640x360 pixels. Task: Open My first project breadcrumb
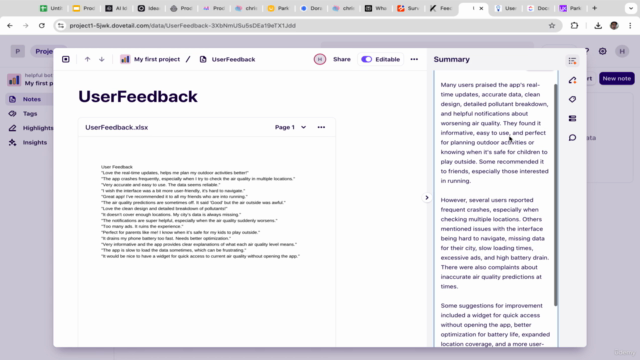tap(150, 59)
